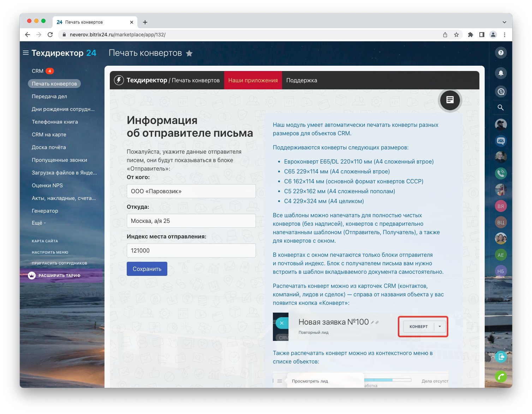Screen dimensions: 532x414
Task: Click the magnifier search icon in right sidebar
Action: coord(501,108)
